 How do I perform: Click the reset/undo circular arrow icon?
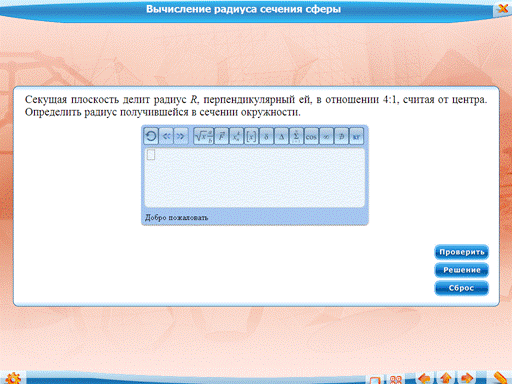151,136
